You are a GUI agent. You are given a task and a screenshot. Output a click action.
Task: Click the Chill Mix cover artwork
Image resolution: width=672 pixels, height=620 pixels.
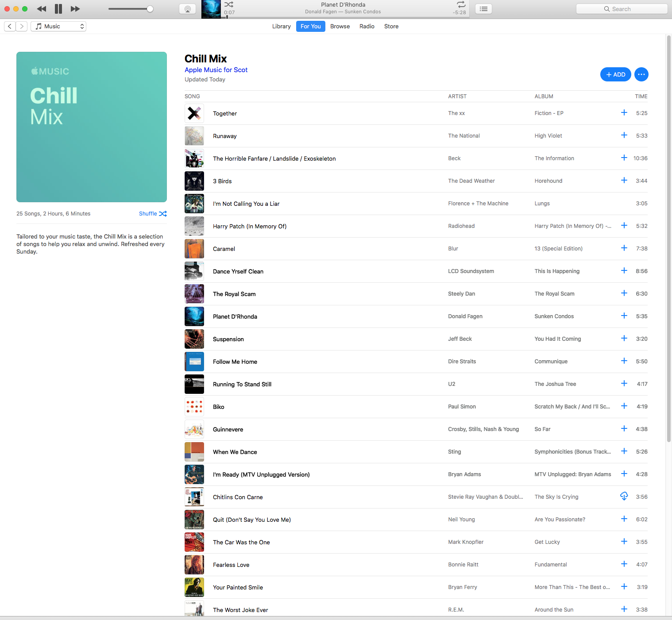coord(92,127)
